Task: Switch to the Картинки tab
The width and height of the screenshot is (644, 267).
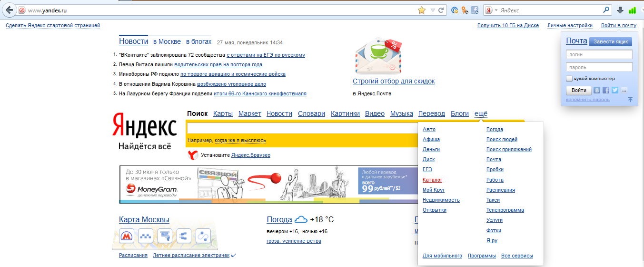Action: point(345,113)
